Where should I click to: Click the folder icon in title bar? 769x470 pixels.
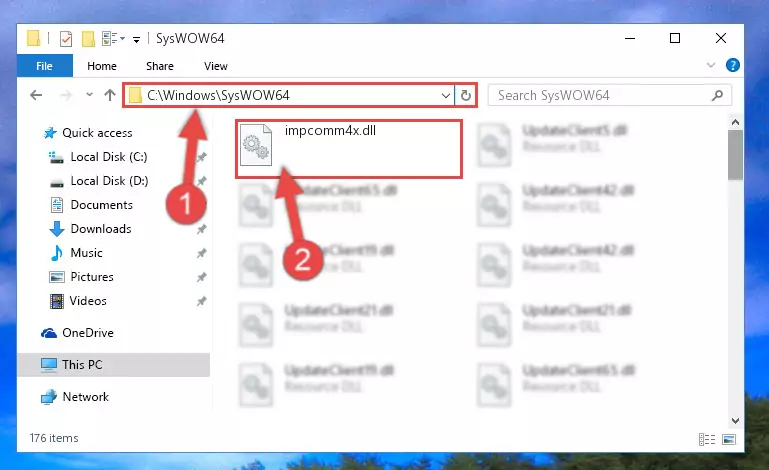click(x=33, y=38)
